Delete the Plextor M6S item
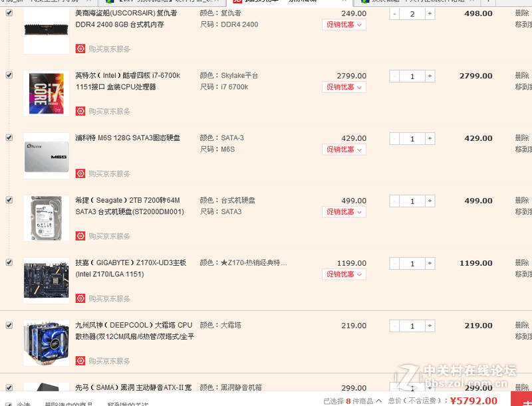 (522, 138)
